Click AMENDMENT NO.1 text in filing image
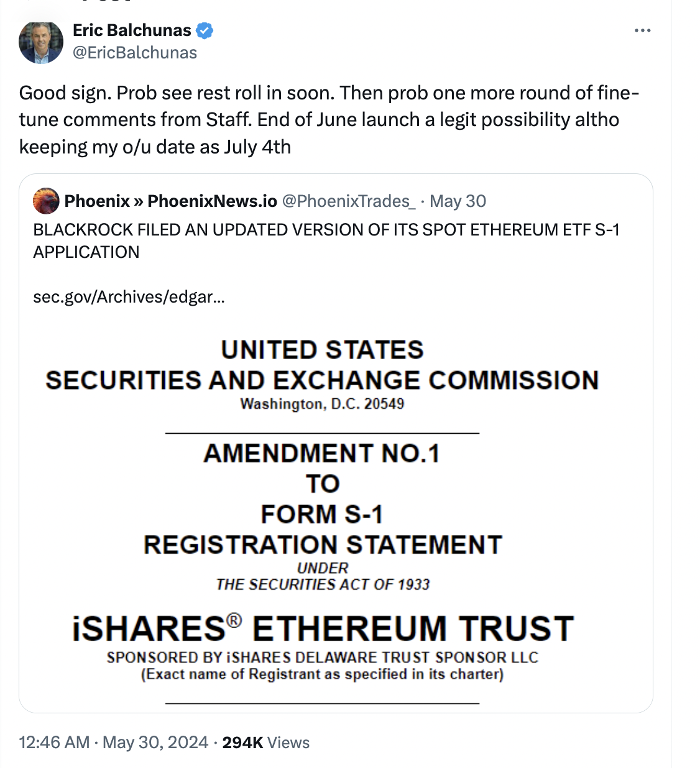 [322, 454]
